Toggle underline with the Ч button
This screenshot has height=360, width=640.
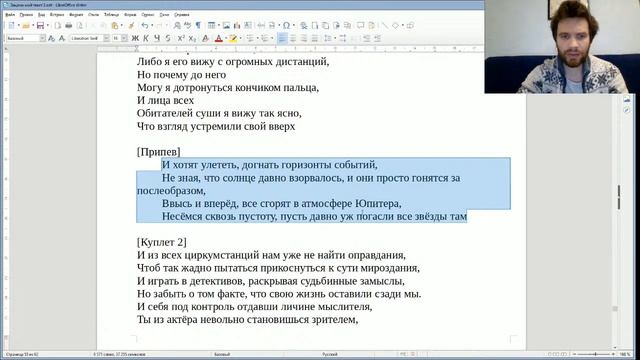(x=157, y=38)
